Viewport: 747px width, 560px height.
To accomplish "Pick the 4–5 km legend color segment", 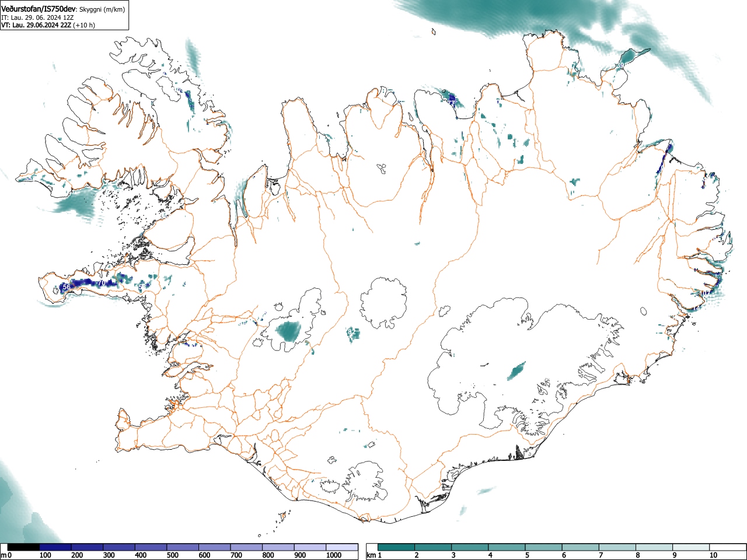I will click(x=508, y=547).
